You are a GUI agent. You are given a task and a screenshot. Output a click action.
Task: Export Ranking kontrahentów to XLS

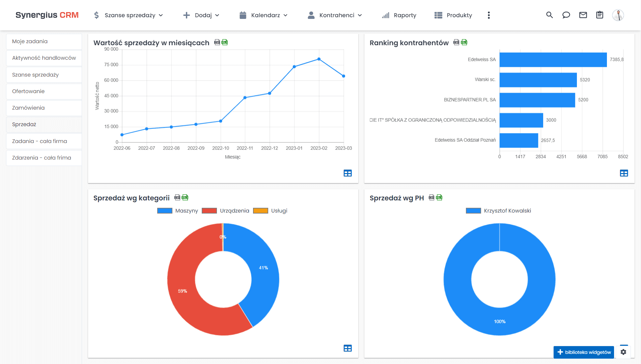click(x=465, y=42)
